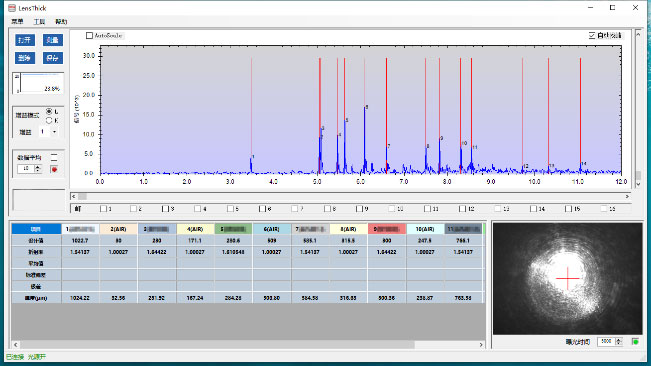Image resolution: width=651 pixels, height=366 pixels.
Task: Open the 工具 (Tools) menu
Action: (39, 22)
